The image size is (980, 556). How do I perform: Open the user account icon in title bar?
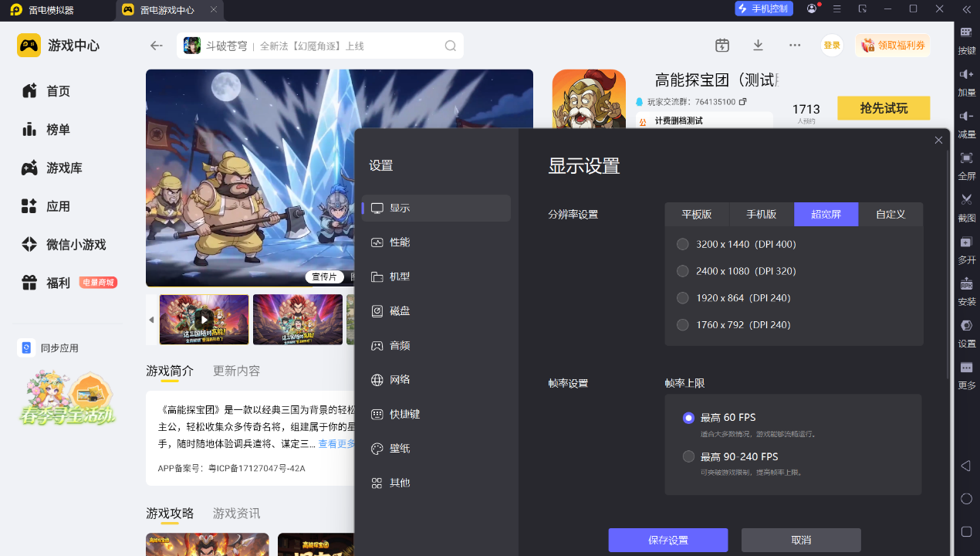[x=812, y=8]
